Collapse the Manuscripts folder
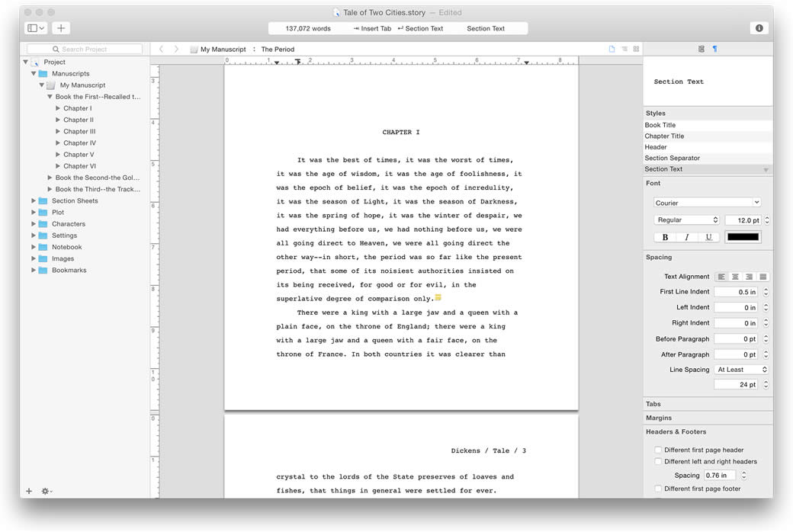The image size is (793, 532). pos(34,73)
